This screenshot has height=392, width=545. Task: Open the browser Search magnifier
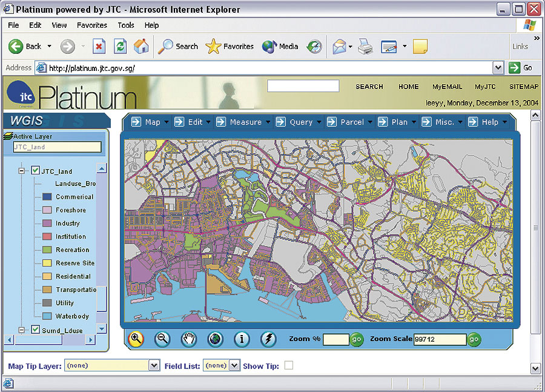tap(165, 46)
